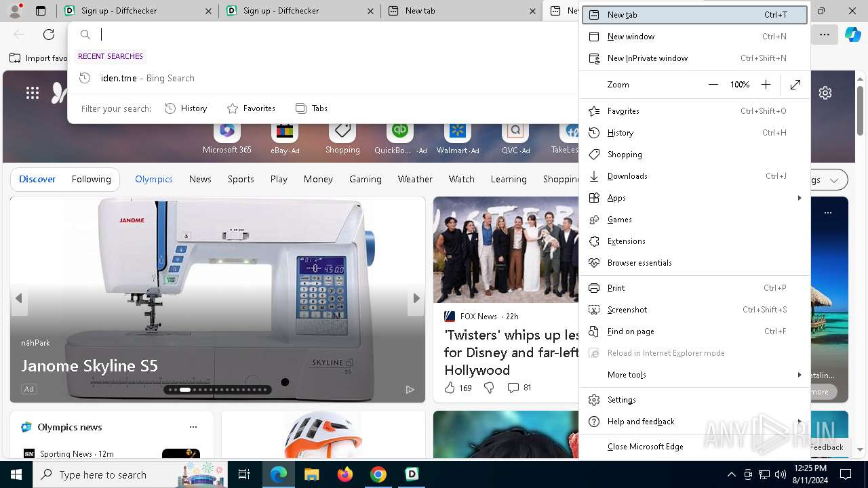Open Settings and more ellipsis button
868x488 pixels.
(x=824, y=35)
